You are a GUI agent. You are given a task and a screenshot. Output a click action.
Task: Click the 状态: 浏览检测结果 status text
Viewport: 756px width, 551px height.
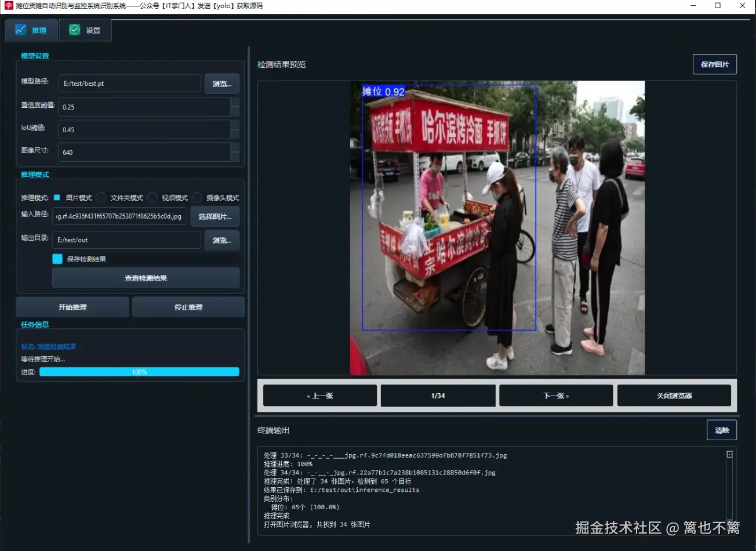pyautogui.click(x=49, y=347)
